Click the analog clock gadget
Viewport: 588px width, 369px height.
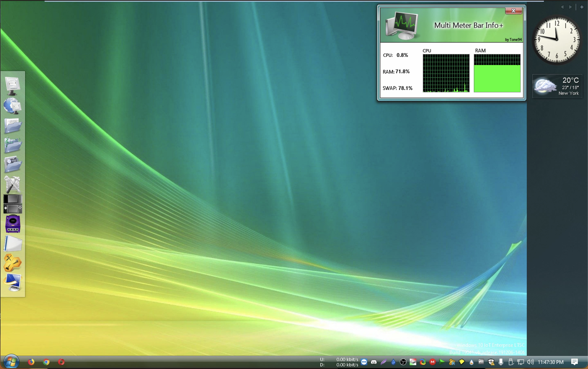557,40
